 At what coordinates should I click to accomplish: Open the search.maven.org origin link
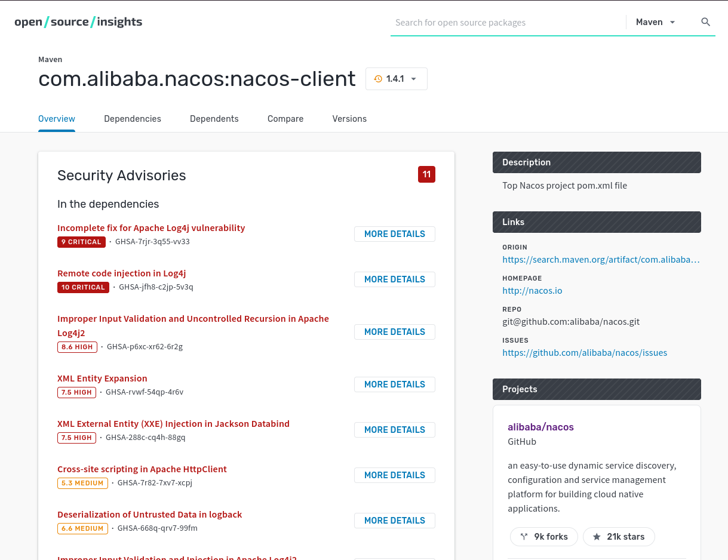click(601, 260)
